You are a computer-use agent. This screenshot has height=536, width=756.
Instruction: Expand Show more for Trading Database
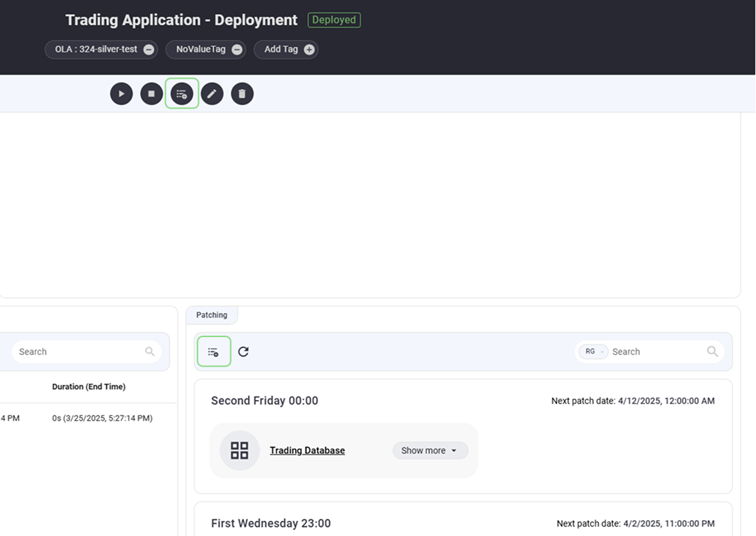430,450
